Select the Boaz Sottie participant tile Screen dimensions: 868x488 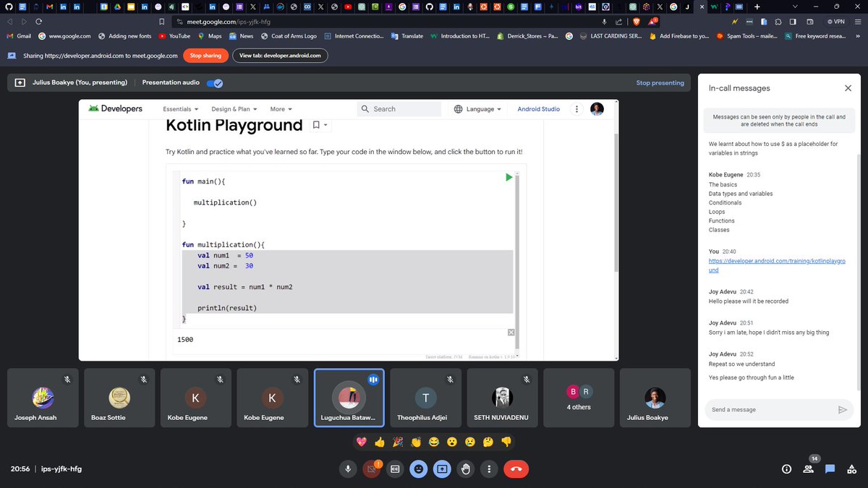tap(119, 398)
